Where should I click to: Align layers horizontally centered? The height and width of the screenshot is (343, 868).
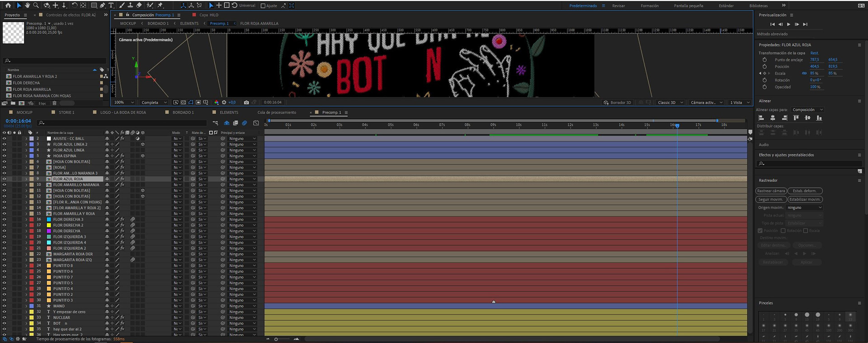[x=773, y=118]
